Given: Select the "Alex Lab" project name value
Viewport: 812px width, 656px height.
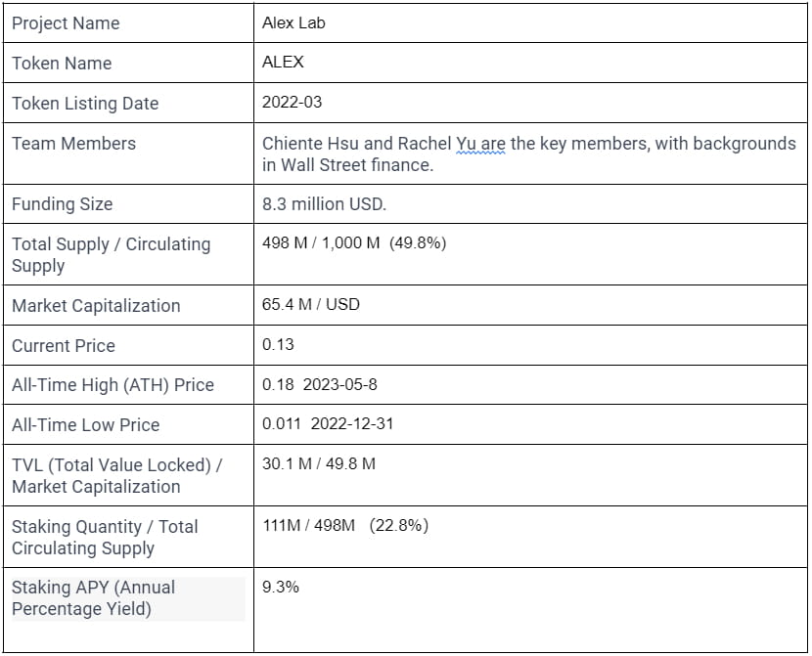Looking at the screenshot, I should point(293,22).
